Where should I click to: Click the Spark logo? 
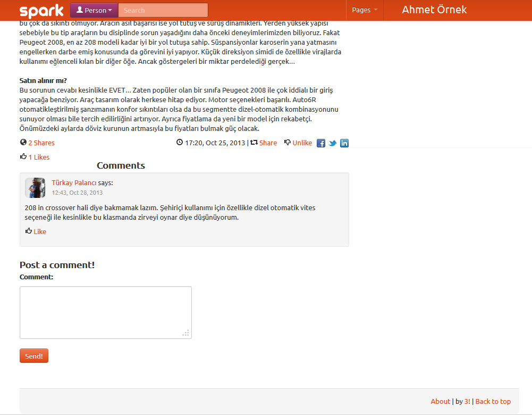41,11
